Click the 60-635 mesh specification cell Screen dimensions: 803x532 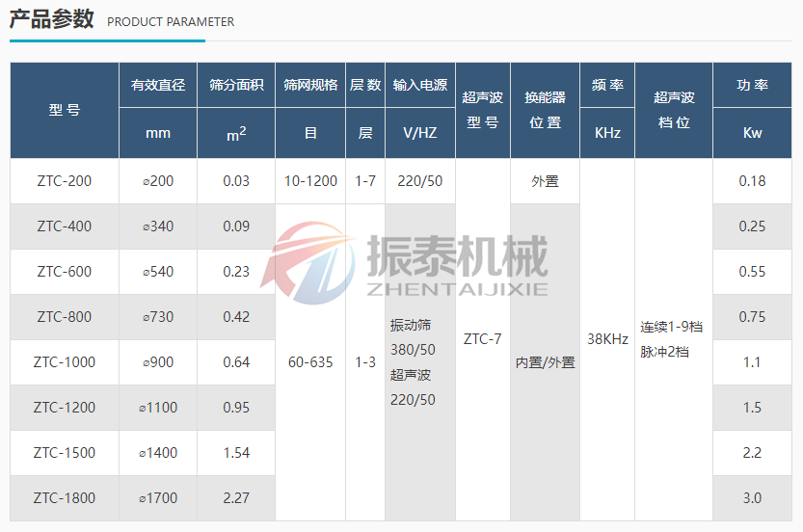(x=310, y=362)
